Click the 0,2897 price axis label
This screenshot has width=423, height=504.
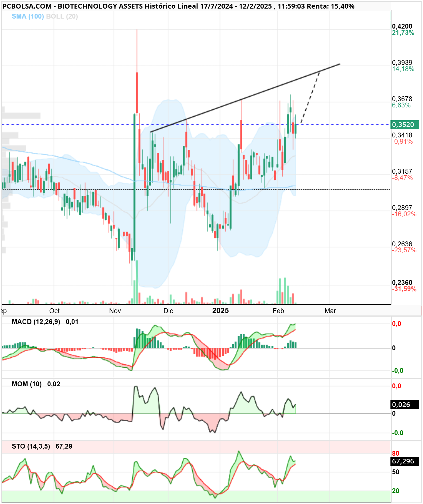click(x=402, y=208)
